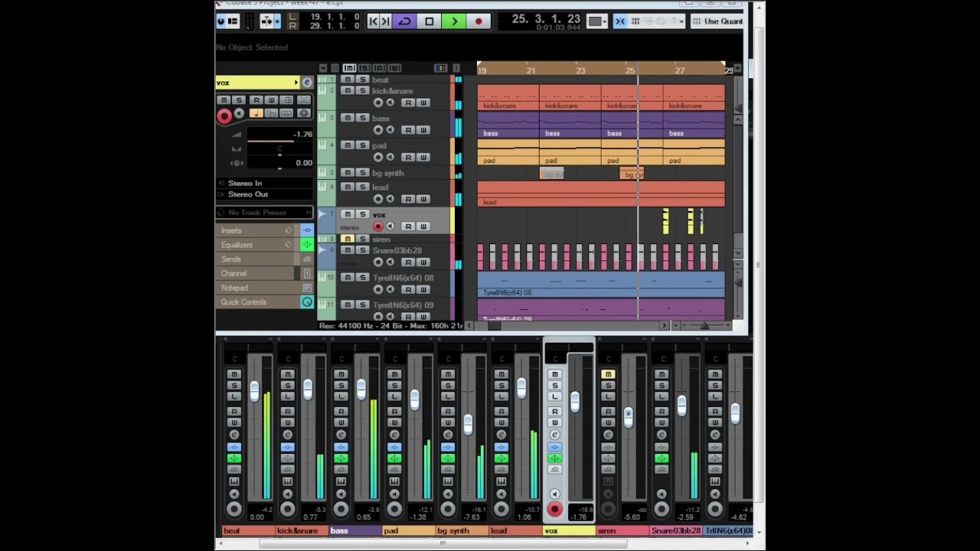The image size is (980, 551).
Task: Click the transport Record button
Action: (479, 21)
